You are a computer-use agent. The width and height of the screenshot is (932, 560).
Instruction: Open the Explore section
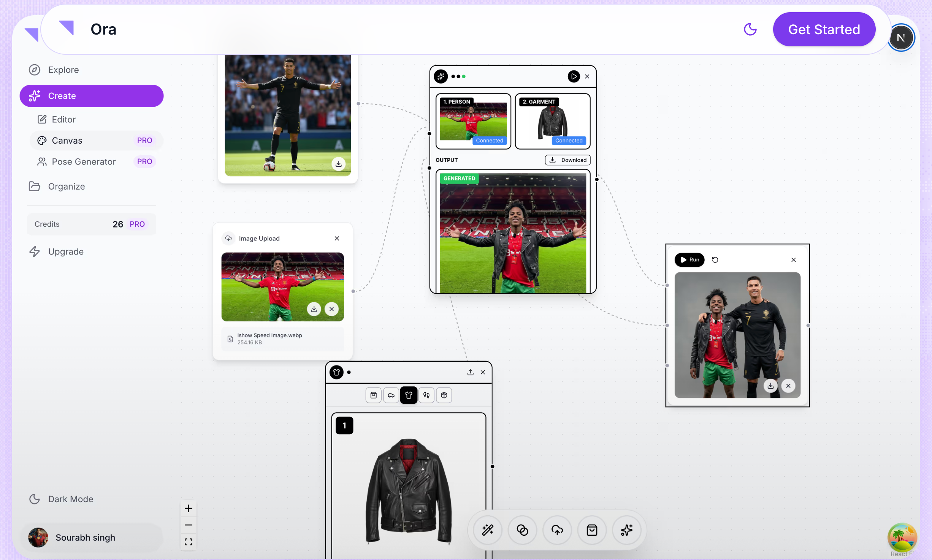pyautogui.click(x=63, y=70)
